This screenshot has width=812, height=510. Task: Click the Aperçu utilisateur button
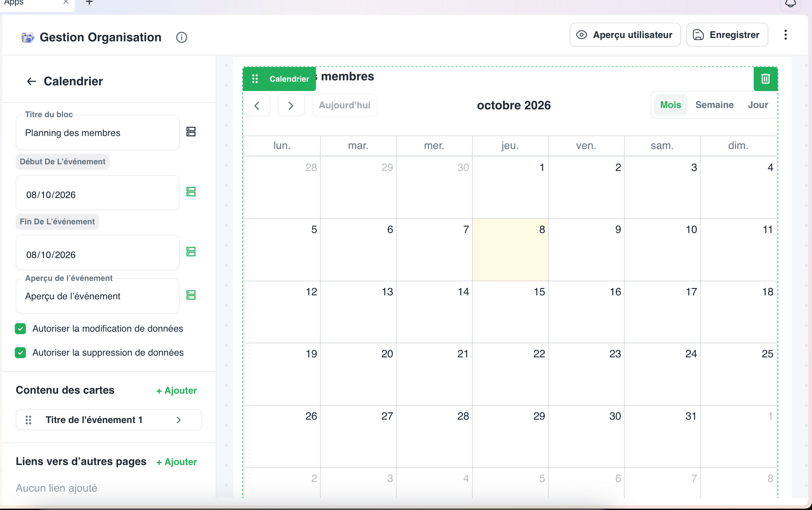pos(625,35)
